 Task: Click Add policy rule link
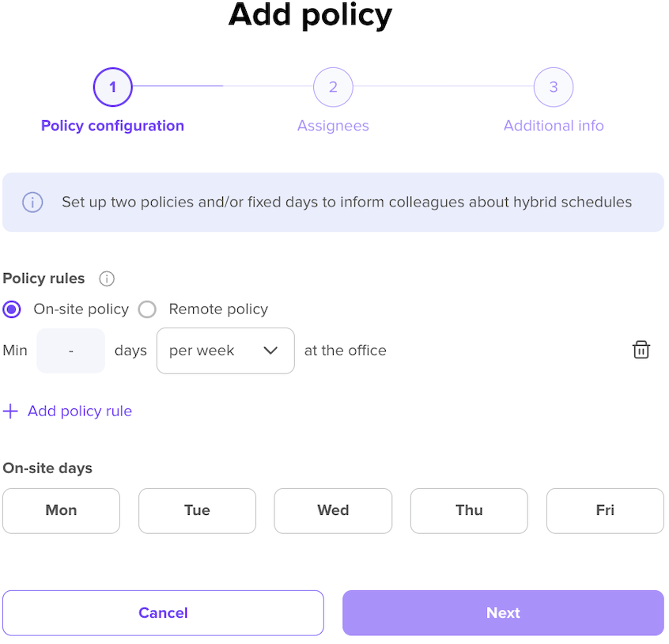click(x=79, y=411)
